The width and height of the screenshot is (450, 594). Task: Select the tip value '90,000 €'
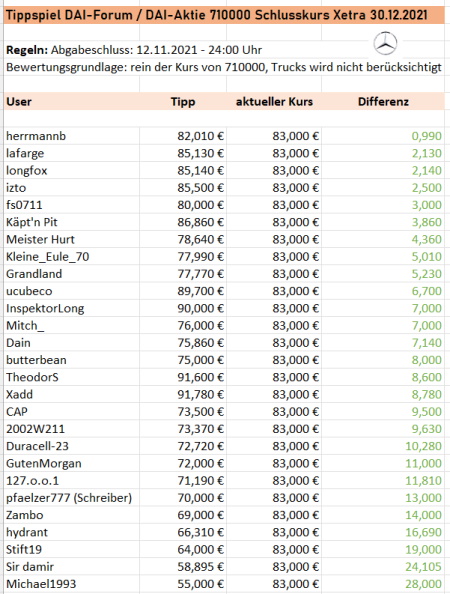[x=200, y=308]
